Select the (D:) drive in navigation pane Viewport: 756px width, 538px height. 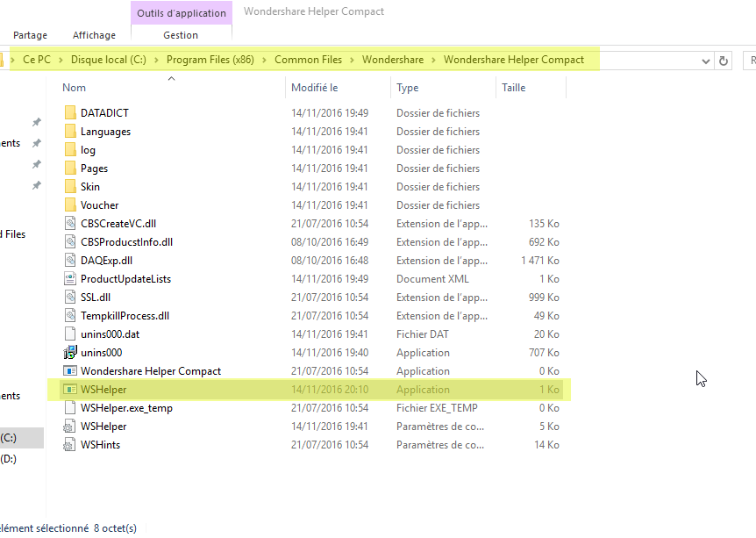(8, 459)
